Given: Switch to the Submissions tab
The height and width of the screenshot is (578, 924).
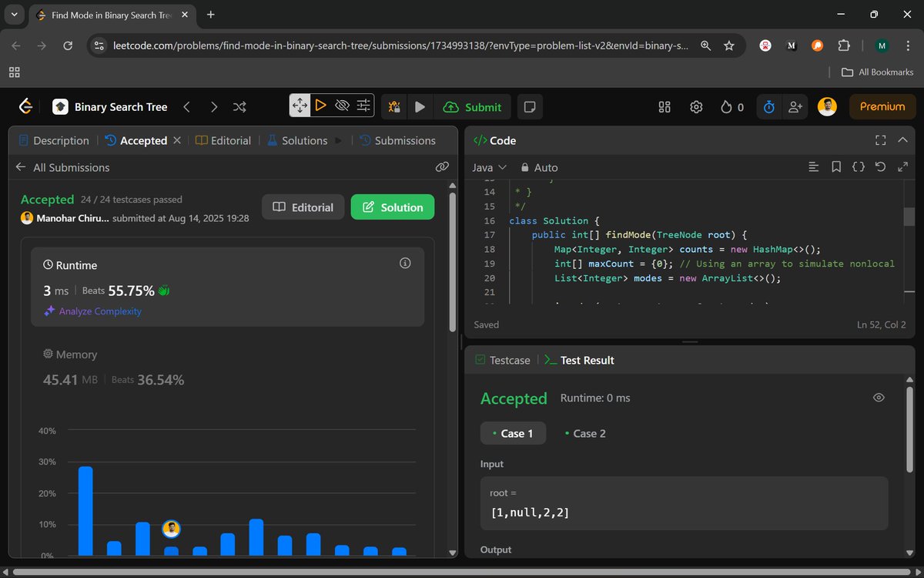Looking at the screenshot, I should (397, 140).
